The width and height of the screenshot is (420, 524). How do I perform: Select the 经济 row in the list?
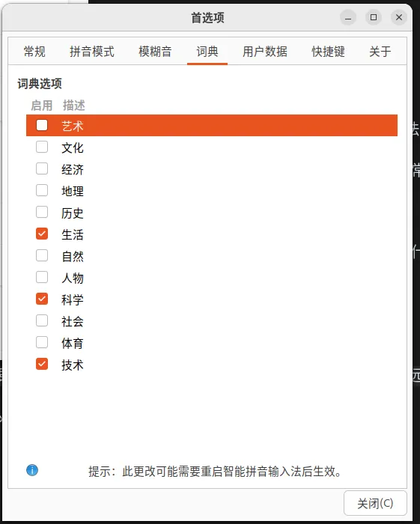point(212,169)
